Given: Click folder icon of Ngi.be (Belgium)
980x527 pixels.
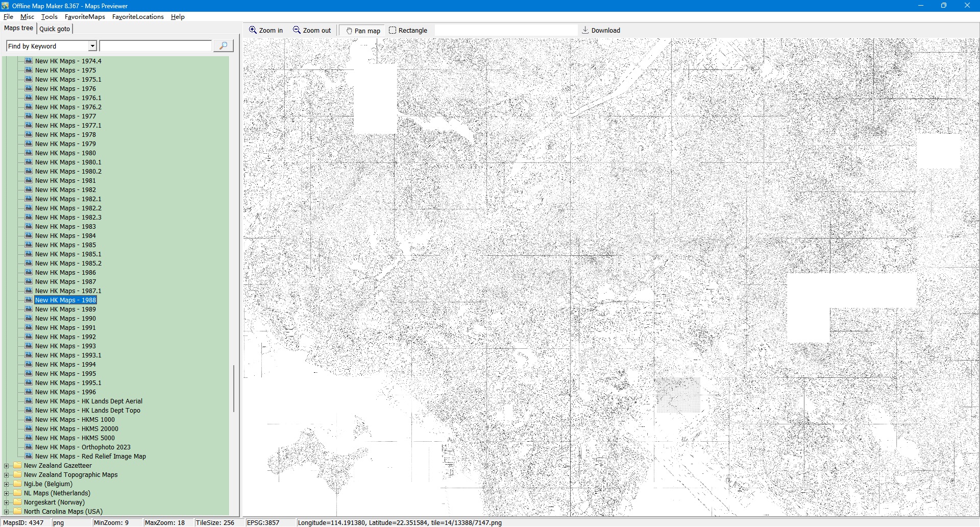Looking at the screenshot, I should pyautogui.click(x=18, y=484).
